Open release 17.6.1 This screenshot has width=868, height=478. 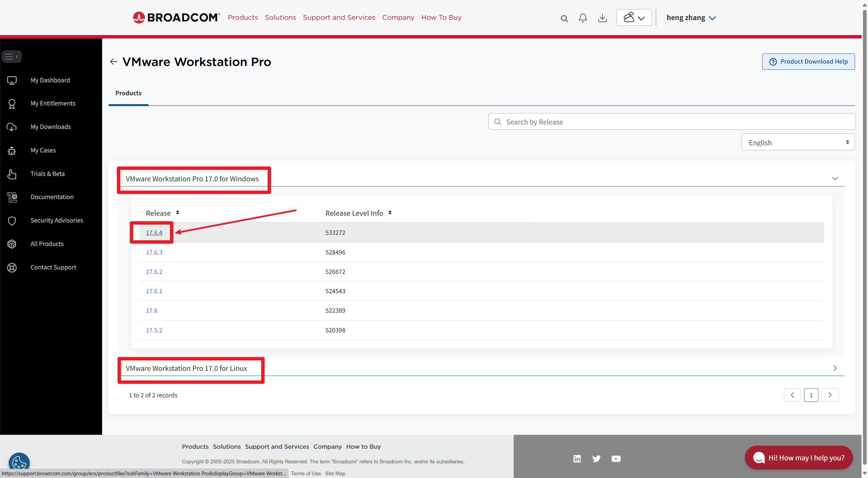coord(154,291)
